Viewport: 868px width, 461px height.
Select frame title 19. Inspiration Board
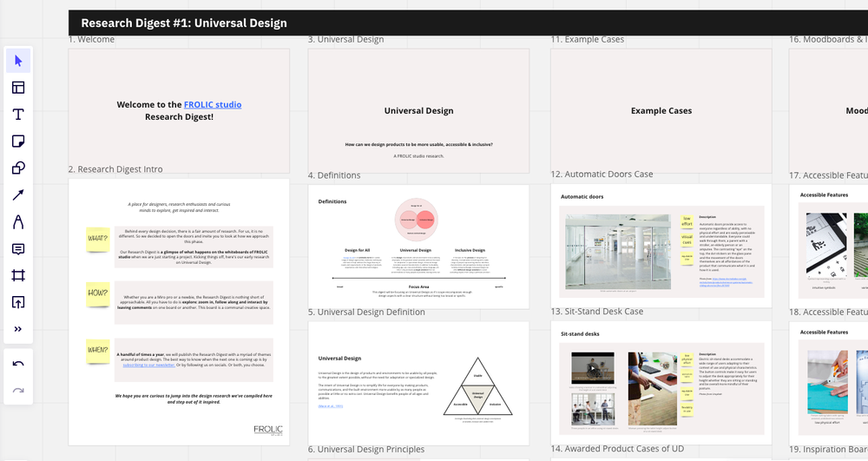coord(828,450)
